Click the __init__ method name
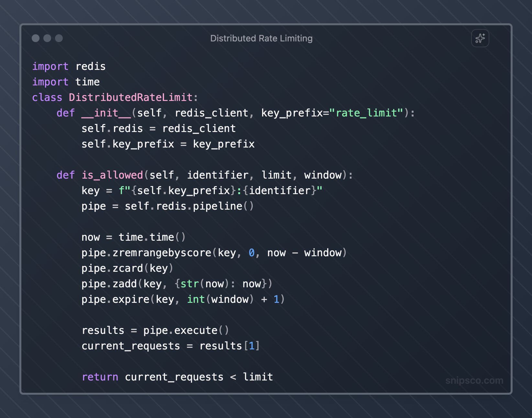 [106, 113]
